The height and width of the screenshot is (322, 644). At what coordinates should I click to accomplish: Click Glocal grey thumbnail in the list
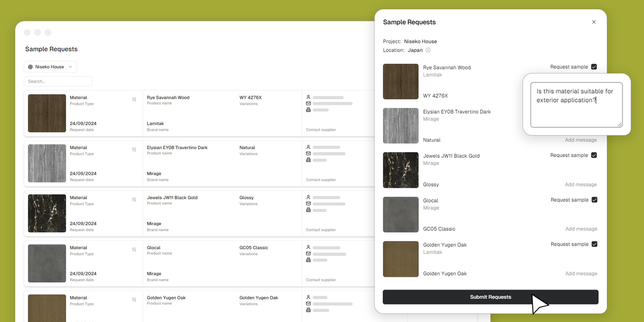point(47,263)
